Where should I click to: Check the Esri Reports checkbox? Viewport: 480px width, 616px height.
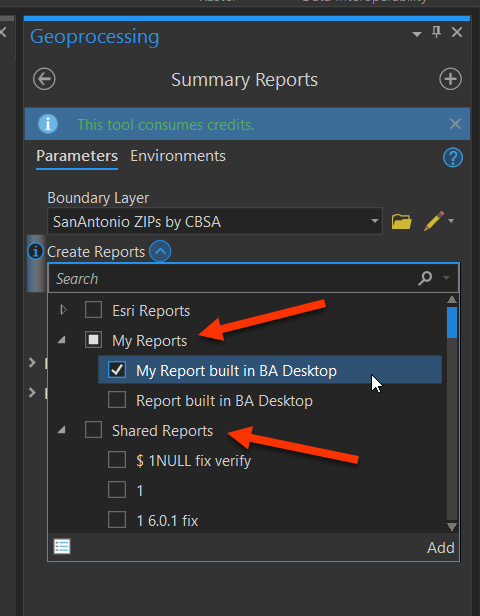click(x=93, y=310)
